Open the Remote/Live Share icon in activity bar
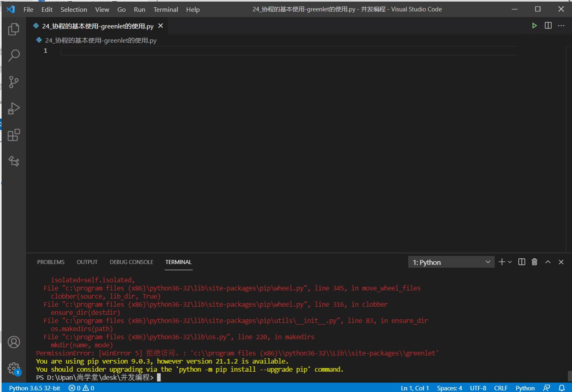 14,161
